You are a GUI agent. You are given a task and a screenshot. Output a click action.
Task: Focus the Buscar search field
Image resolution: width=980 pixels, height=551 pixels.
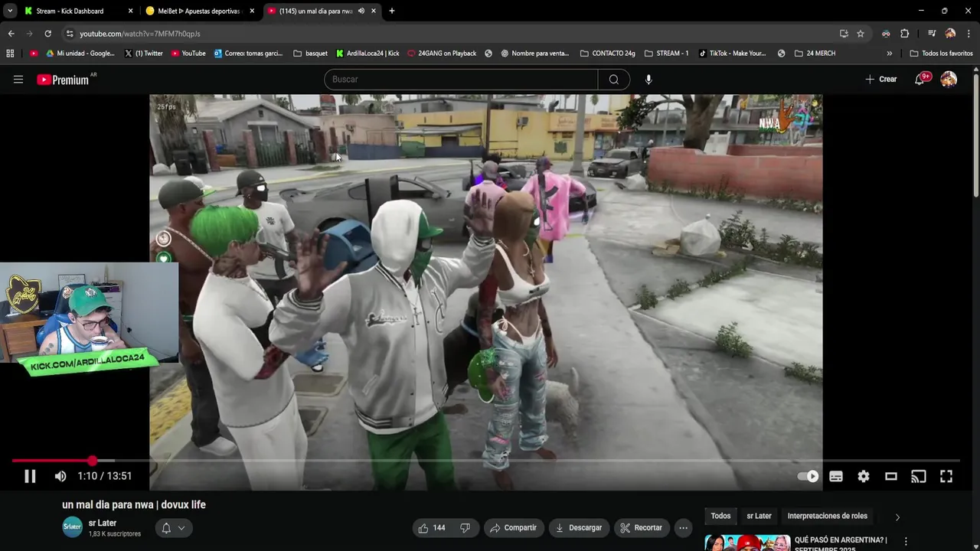461,80
